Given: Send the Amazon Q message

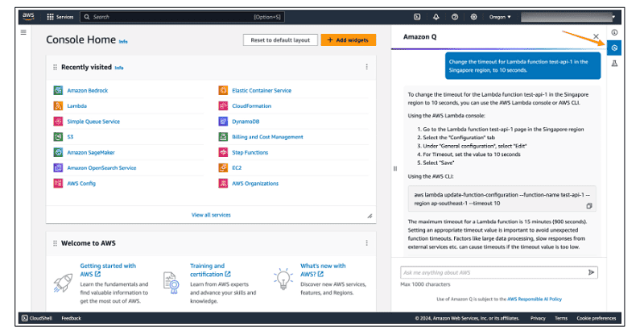Looking at the screenshot, I should [x=591, y=272].
